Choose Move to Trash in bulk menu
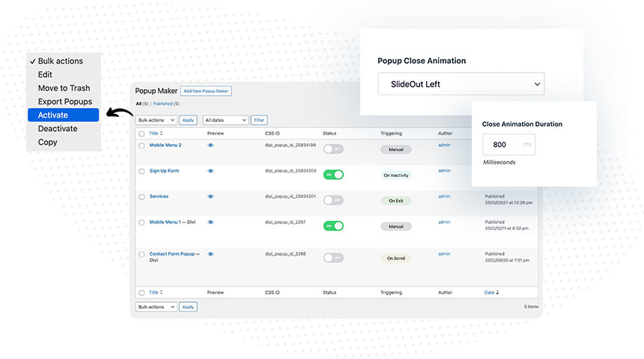 coord(64,88)
